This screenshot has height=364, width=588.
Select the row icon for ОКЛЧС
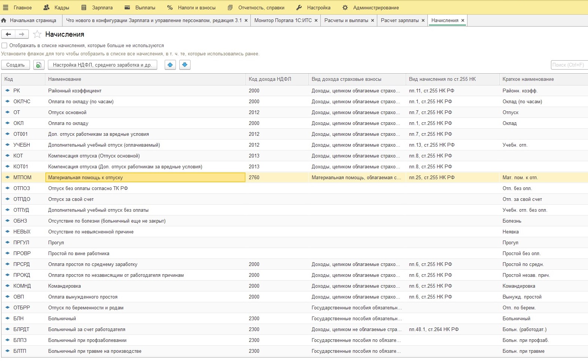(x=7, y=101)
